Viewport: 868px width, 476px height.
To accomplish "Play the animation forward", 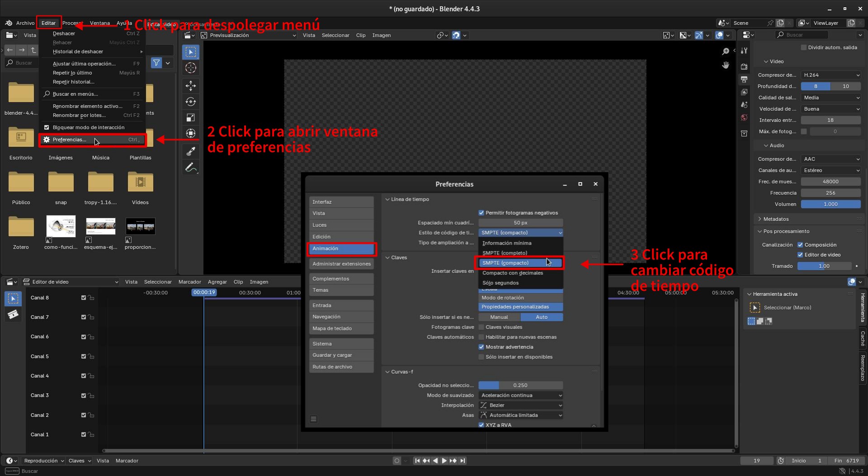I will [x=444, y=461].
